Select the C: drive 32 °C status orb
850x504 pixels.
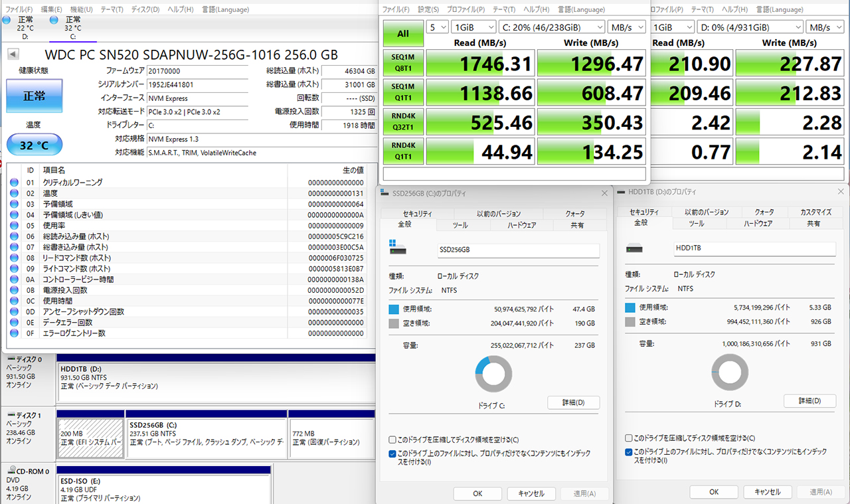[54, 20]
